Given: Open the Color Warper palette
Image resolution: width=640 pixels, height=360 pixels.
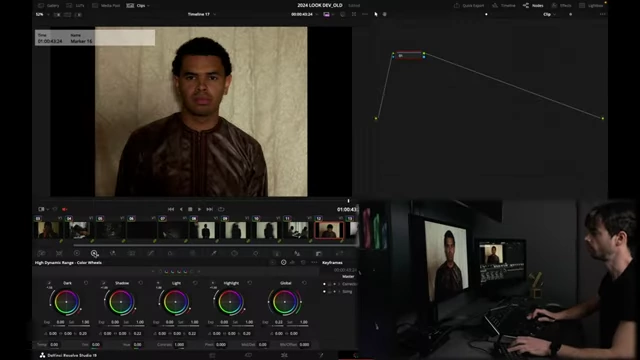Looking at the screenshot, I should [170, 253].
